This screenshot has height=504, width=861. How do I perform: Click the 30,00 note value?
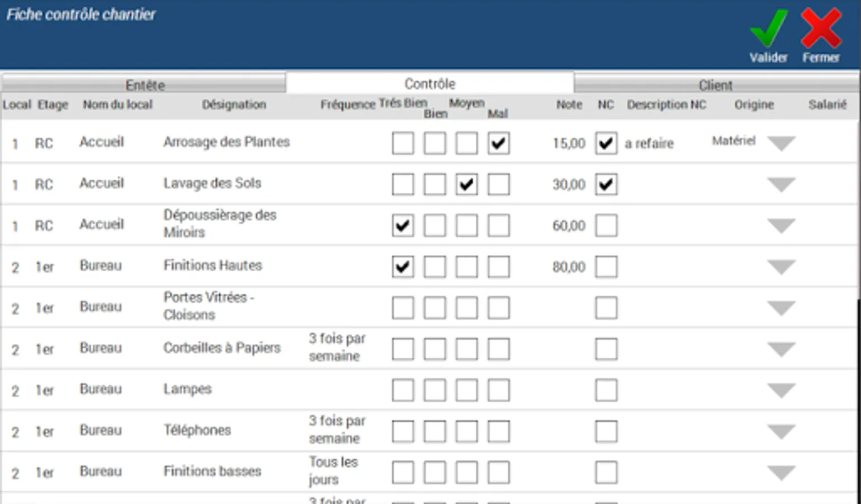[x=569, y=184]
